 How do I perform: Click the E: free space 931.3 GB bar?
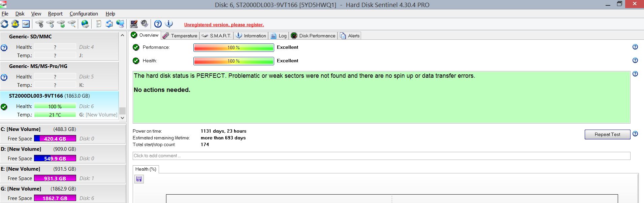point(55,178)
